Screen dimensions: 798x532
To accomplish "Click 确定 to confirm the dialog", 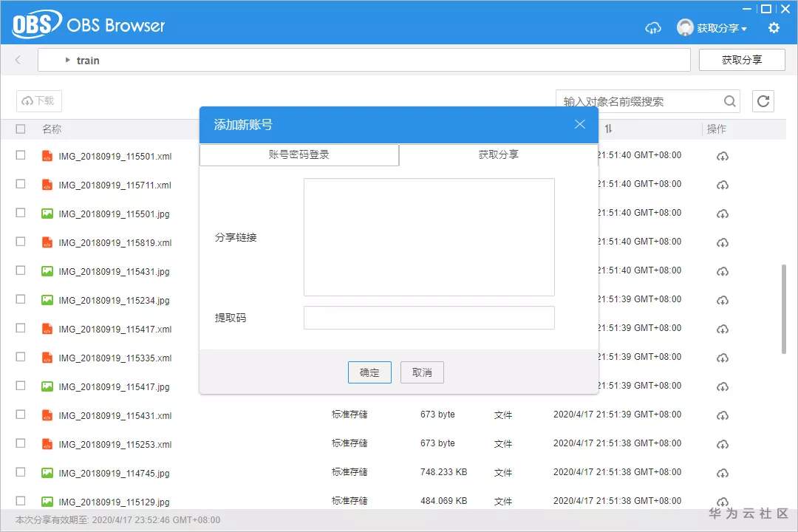I will pos(369,372).
